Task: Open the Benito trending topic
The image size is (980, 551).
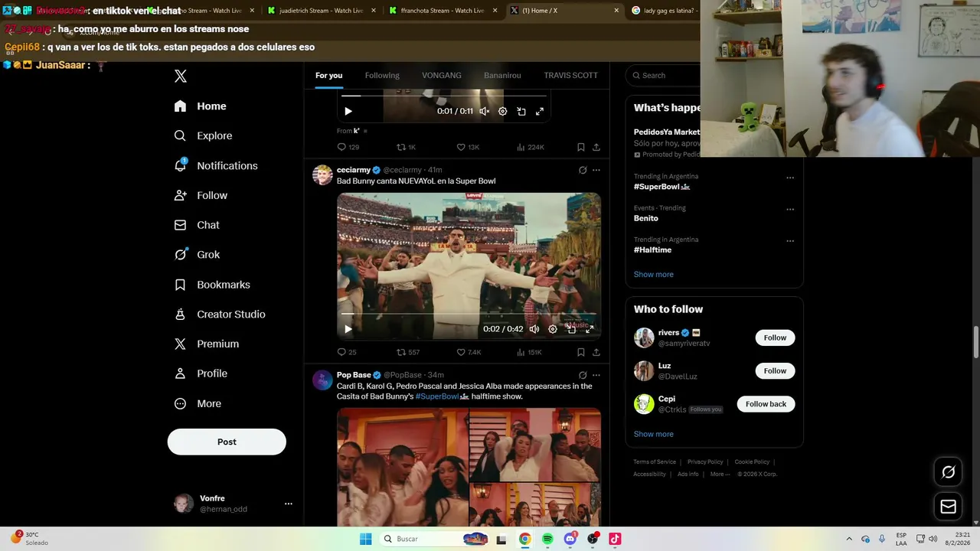Action: 645,218
